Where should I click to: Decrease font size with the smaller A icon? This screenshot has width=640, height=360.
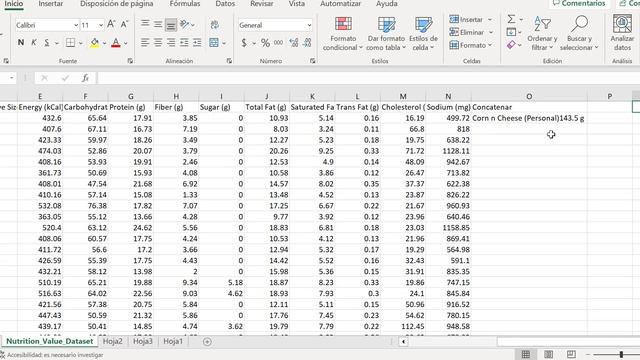pos(124,24)
